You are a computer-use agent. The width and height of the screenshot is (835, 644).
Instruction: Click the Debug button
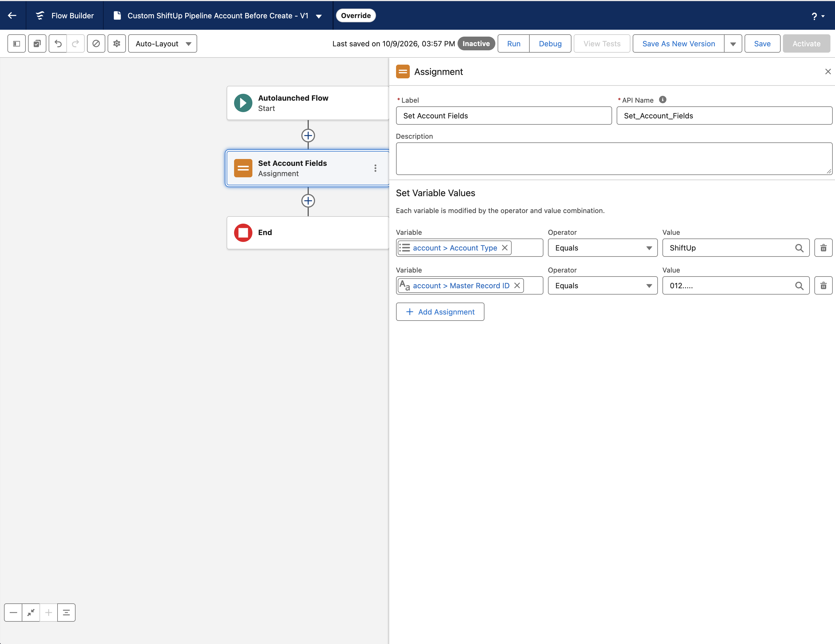(x=550, y=43)
